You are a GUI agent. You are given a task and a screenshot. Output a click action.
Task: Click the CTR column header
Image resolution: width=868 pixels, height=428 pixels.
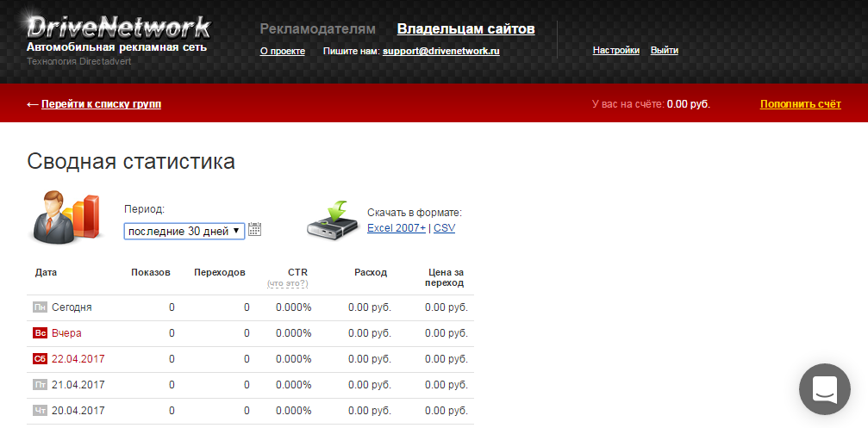click(298, 273)
